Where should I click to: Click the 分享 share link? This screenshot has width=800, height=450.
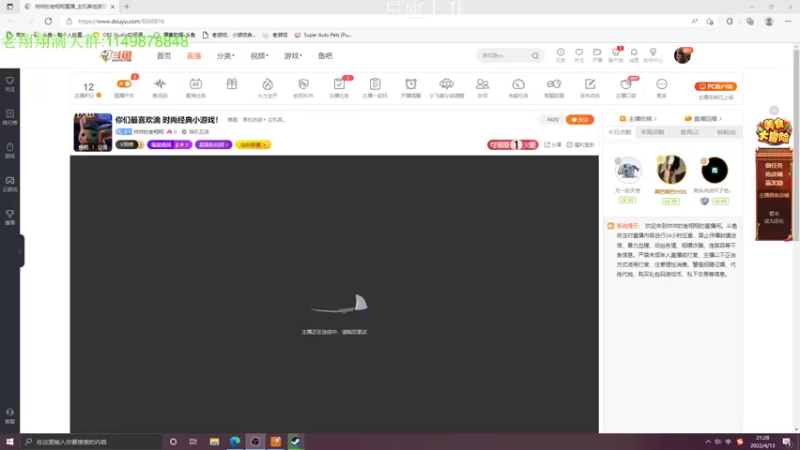tap(553, 145)
